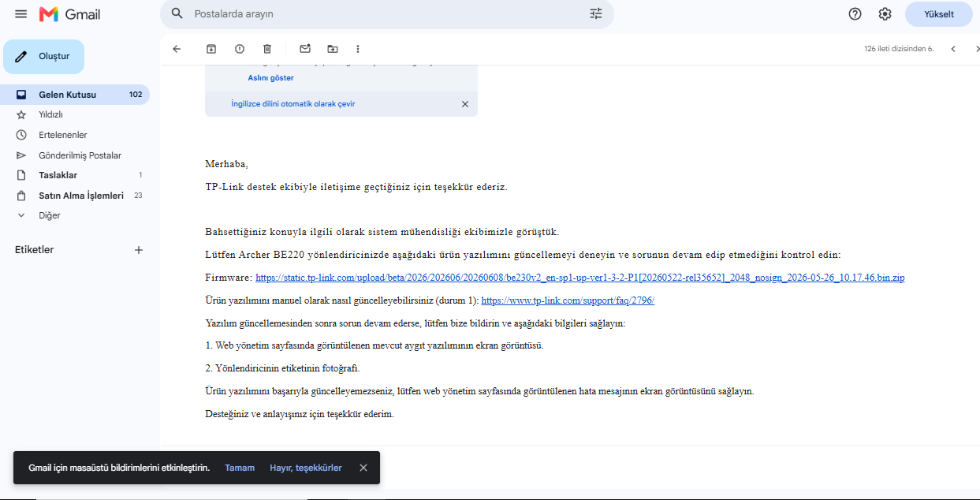Open the Help question mark icon

[855, 13]
